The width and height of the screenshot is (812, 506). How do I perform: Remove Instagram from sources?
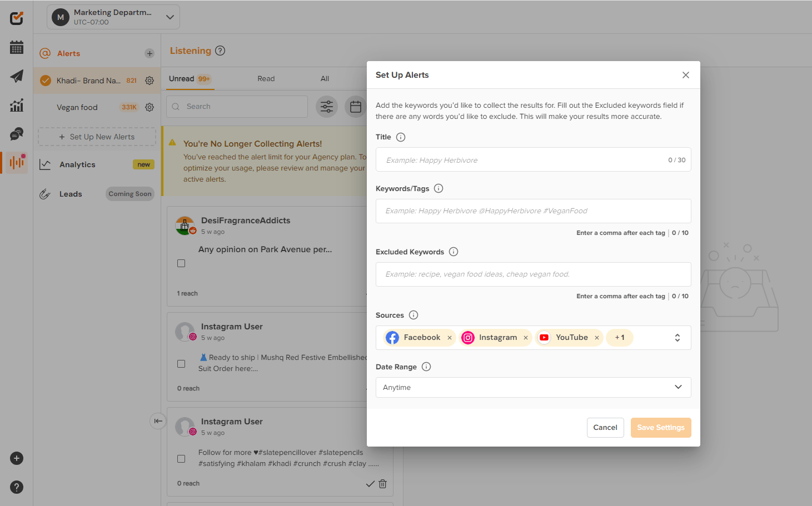coord(526,338)
